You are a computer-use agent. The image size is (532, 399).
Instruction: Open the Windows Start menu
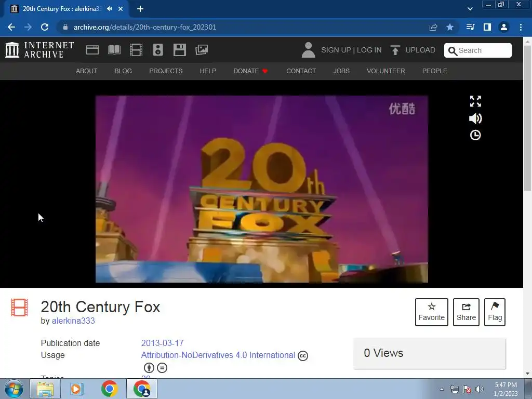tap(14, 389)
